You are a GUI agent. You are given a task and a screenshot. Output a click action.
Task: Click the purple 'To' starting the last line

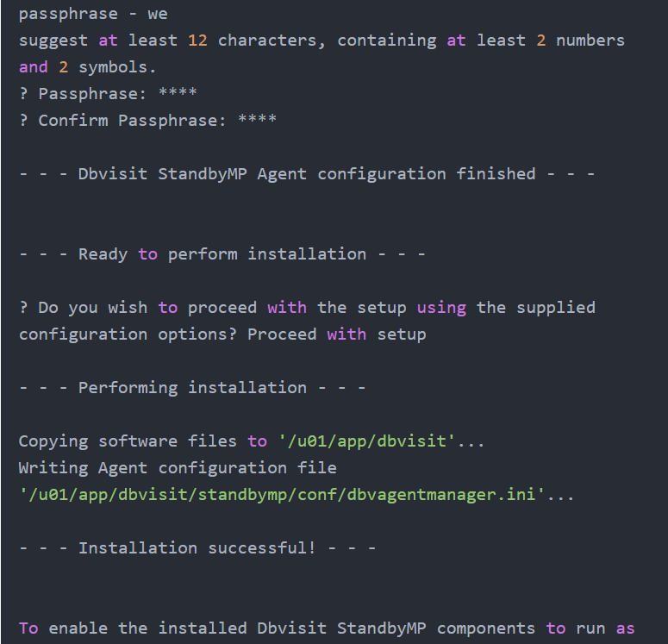tap(28, 628)
